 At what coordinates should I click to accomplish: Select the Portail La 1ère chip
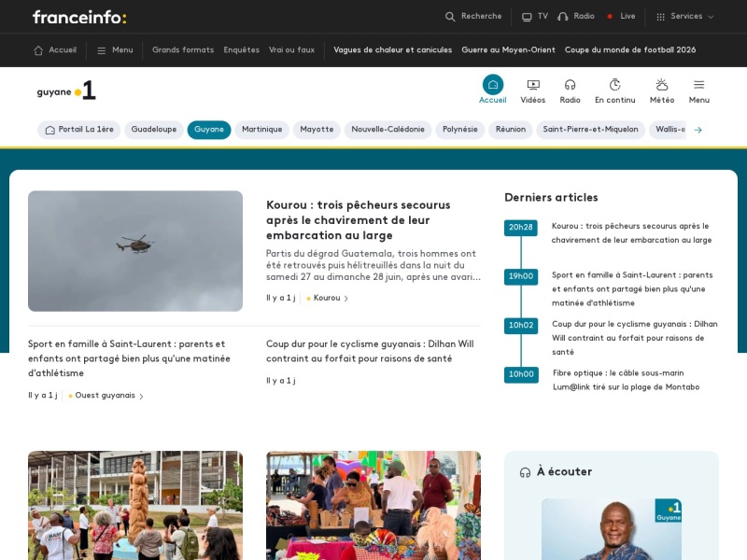pos(79,130)
